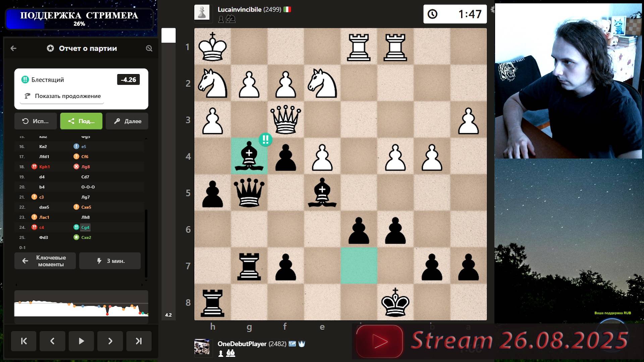
Task: Advance one move with the next arrow
Action: click(x=110, y=341)
